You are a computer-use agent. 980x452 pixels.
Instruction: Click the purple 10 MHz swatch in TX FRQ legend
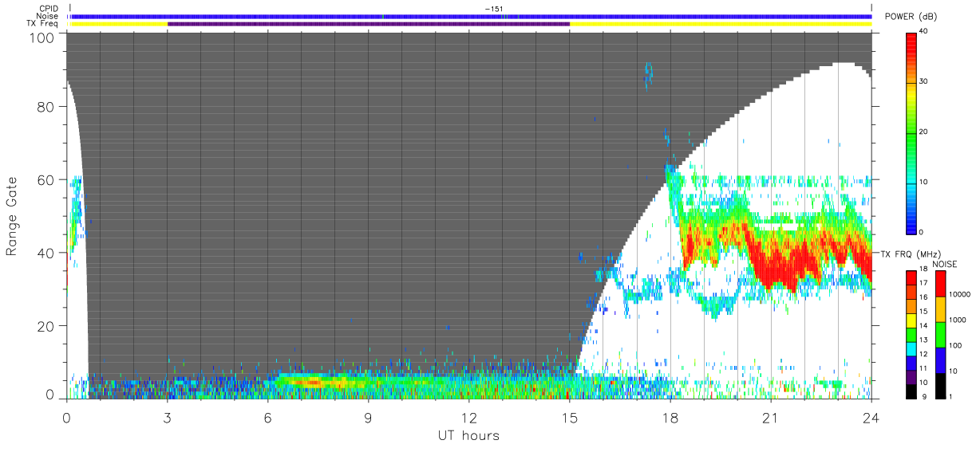tap(912, 377)
